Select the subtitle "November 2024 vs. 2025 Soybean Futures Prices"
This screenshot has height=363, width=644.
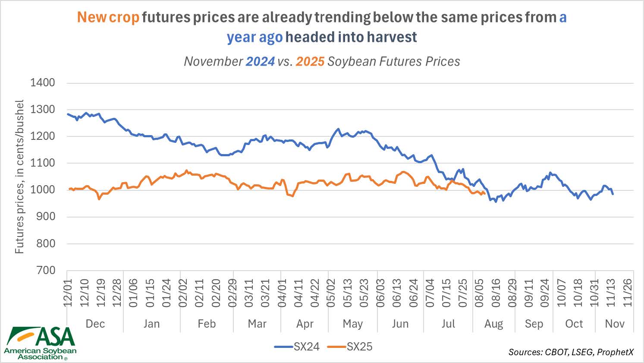click(322, 61)
